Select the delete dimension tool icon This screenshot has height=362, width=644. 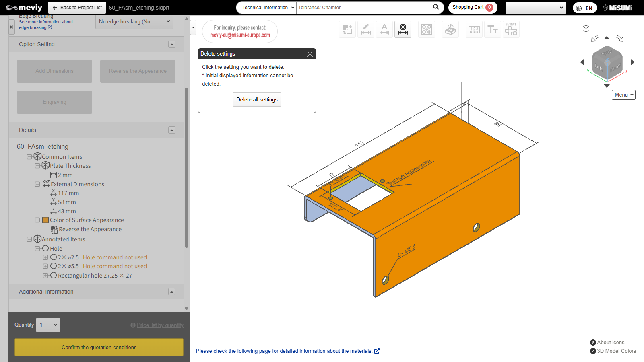[x=402, y=29]
